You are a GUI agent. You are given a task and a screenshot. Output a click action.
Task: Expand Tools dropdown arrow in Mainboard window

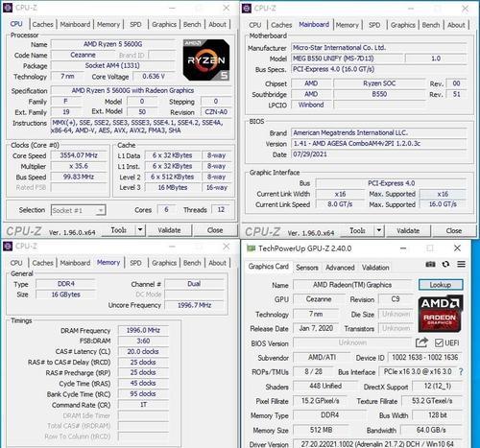pyautogui.click(x=379, y=230)
